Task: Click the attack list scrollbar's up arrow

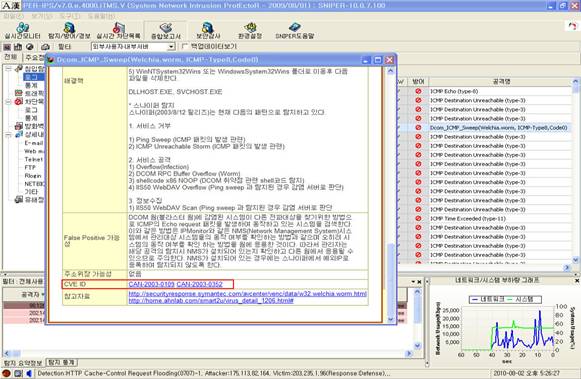Action: 576,81
